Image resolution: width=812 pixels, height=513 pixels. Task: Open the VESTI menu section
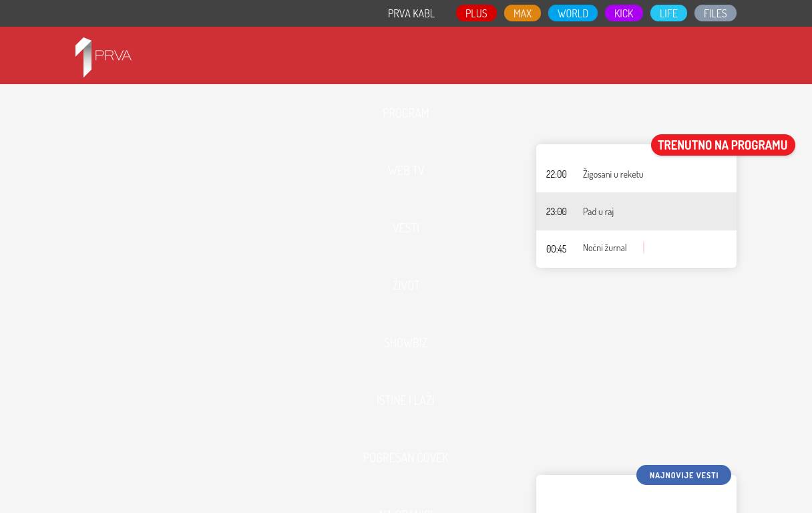[405, 228]
